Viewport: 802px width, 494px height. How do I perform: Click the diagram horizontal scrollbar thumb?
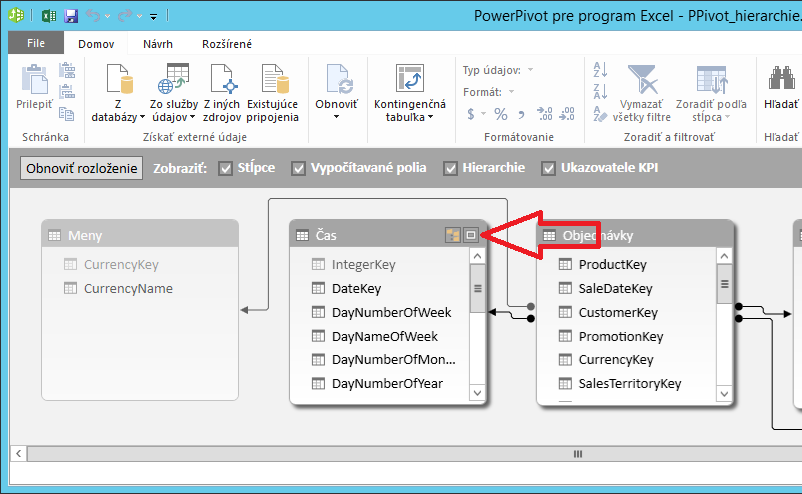click(414, 454)
